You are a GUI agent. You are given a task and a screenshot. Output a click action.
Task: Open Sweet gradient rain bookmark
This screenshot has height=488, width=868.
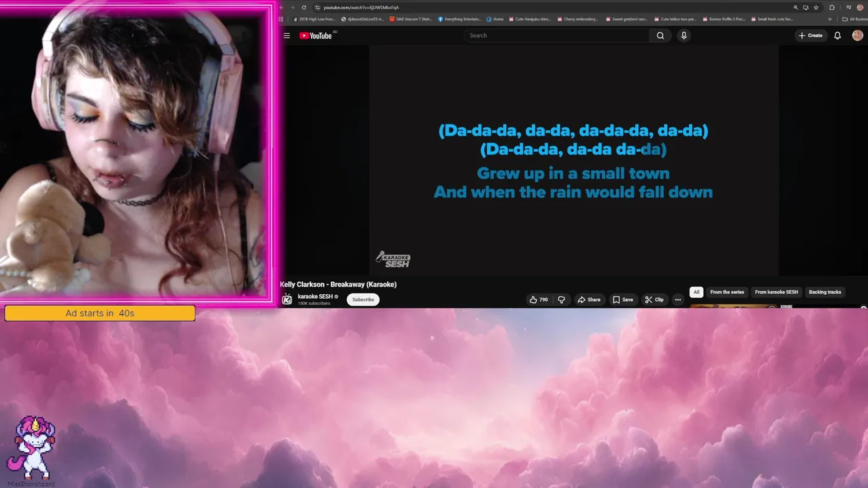click(627, 19)
